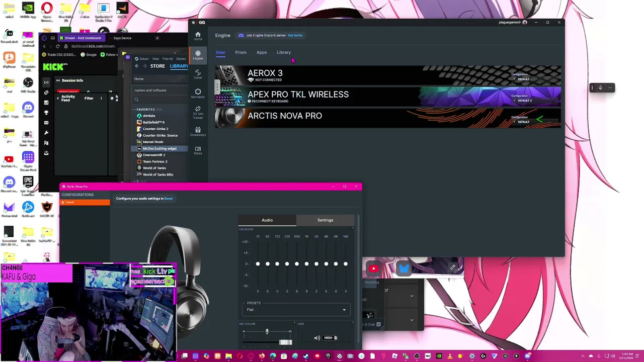
Task: Open the Flat equalizer presets dropdown
Action: pos(296,310)
